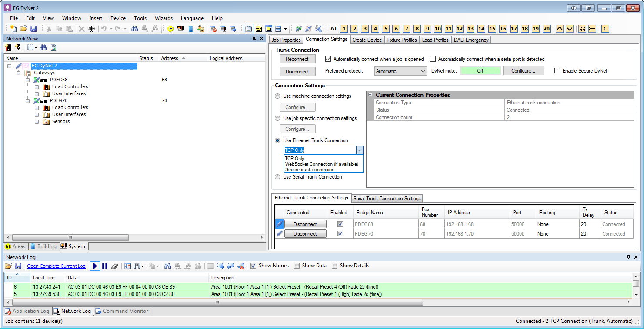644x329 pixels.
Task: Click the Tx Delay field for PDEG68
Action: 589,224
